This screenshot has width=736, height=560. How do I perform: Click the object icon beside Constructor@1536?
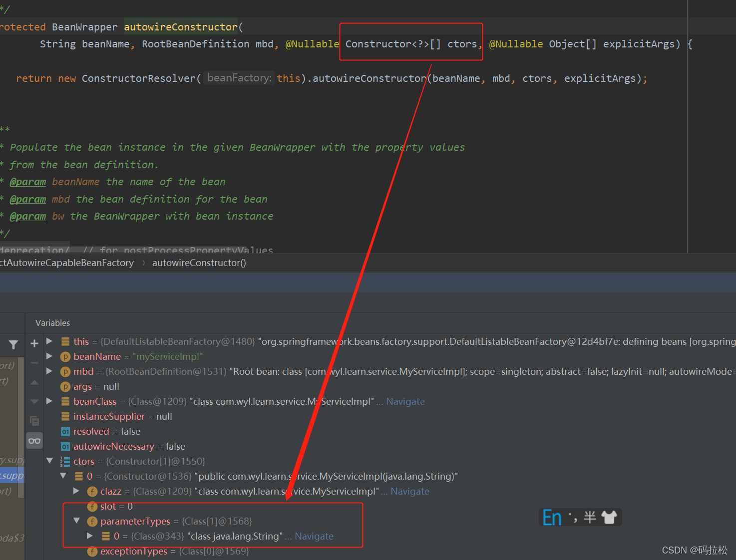pos(79,476)
